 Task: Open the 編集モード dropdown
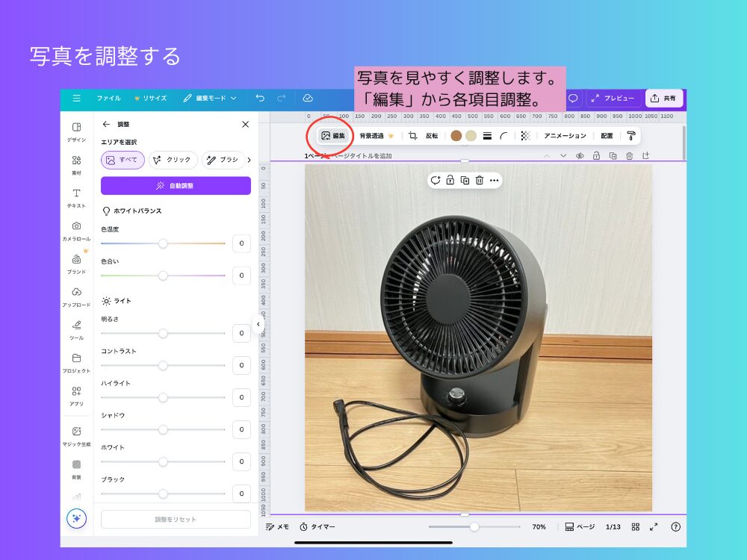(x=210, y=99)
